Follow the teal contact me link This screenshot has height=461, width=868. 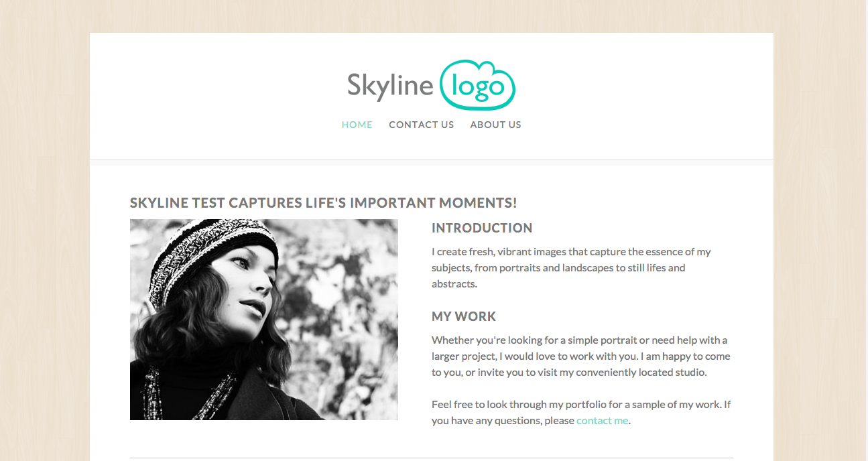603,421
